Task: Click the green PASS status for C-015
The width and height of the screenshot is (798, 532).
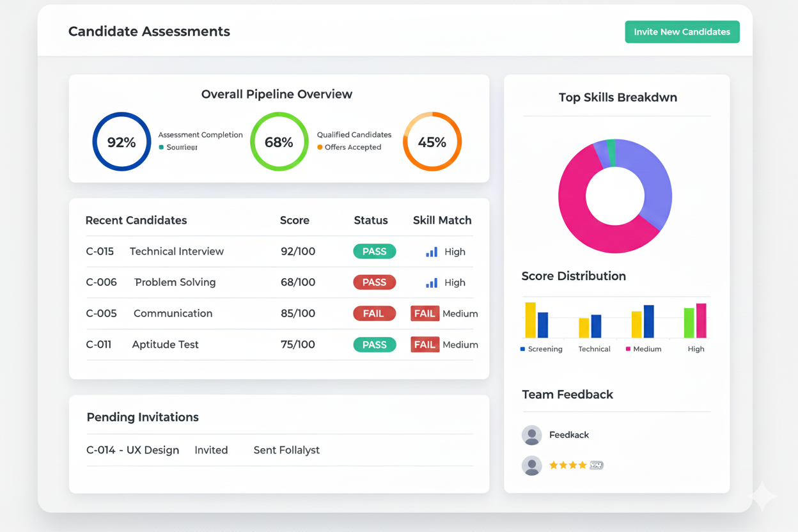Action: click(x=374, y=251)
